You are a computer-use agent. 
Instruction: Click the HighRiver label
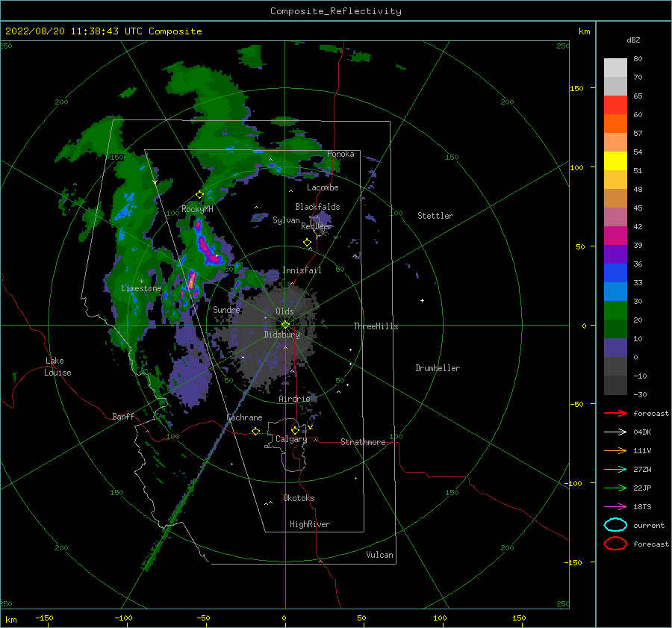(x=310, y=524)
